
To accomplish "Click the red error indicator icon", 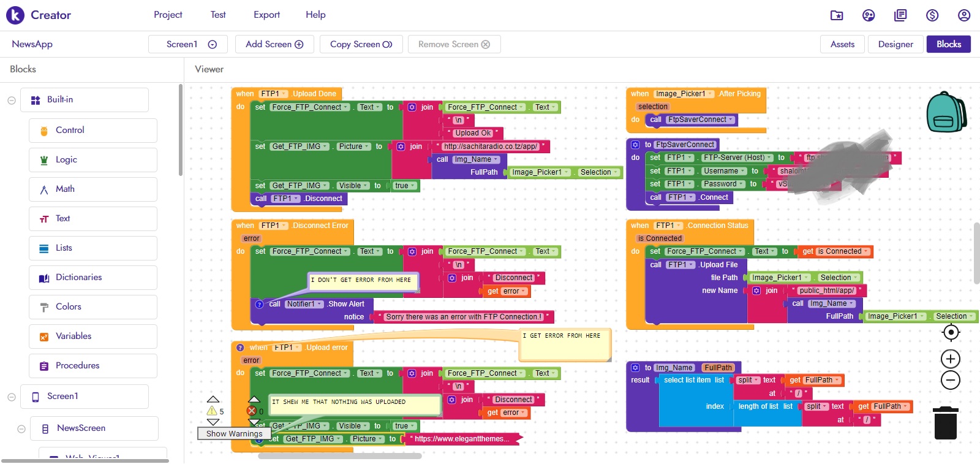I will coord(251,411).
